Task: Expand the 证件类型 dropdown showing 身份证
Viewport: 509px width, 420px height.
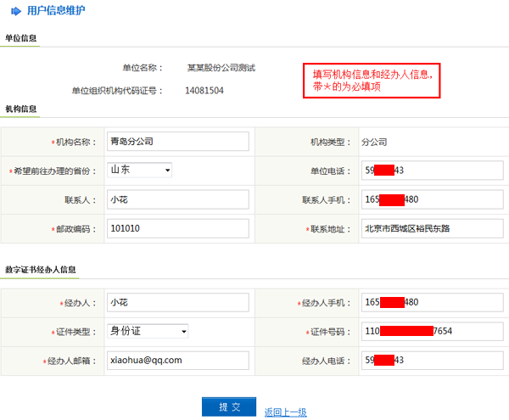Action: pyautogui.click(x=148, y=331)
